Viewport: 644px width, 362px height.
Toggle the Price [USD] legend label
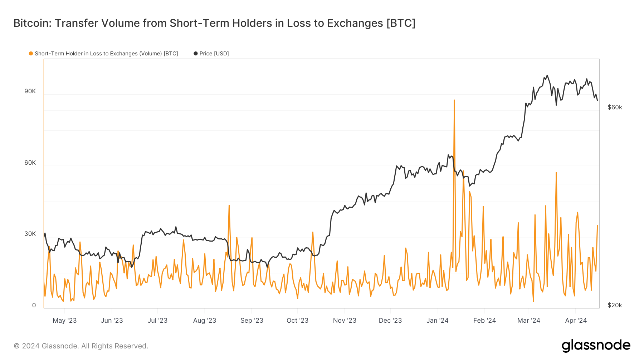tap(214, 54)
